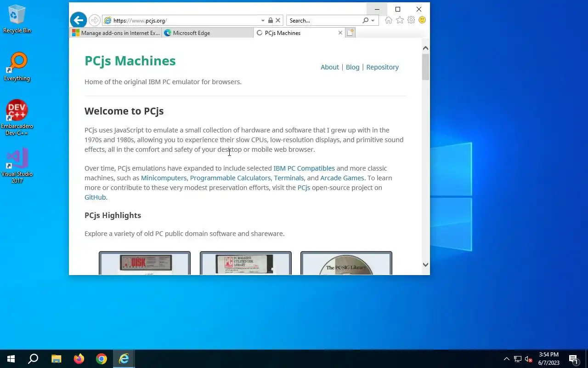
Task: Open the muted volume tray icon
Action: pyautogui.click(x=528, y=359)
